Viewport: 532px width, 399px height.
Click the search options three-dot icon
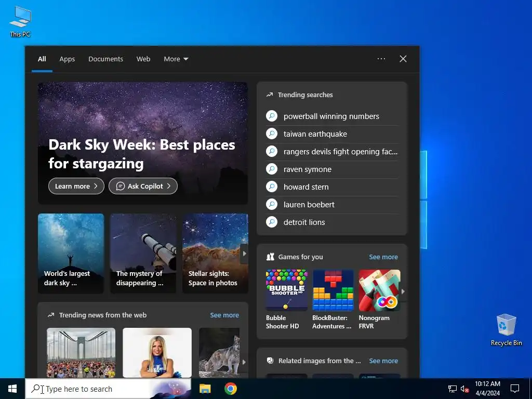click(x=381, y=59)
